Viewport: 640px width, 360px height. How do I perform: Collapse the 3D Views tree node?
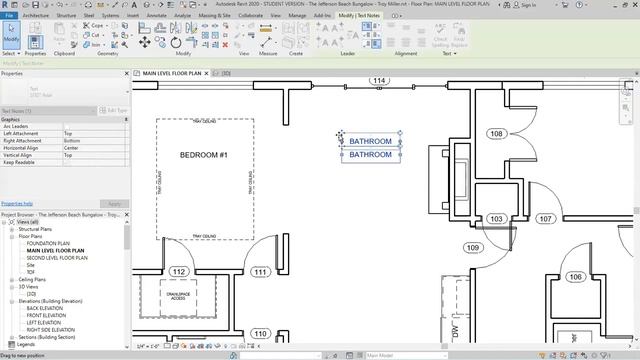(12, 287)
